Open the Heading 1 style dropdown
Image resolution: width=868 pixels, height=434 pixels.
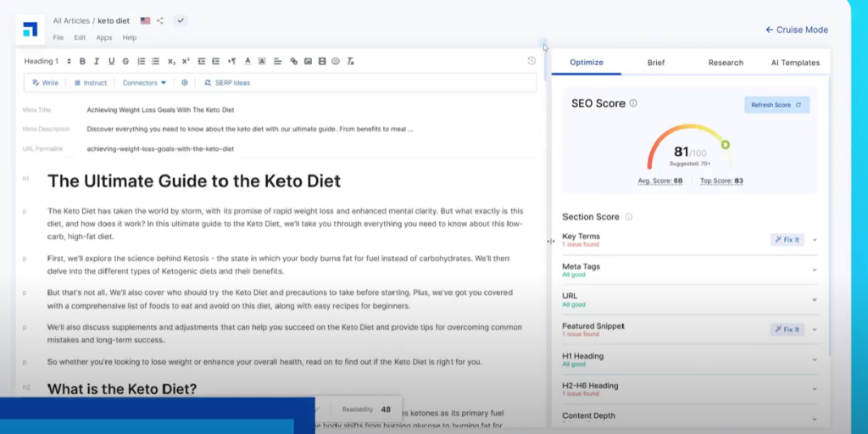[x=47, y=61]
